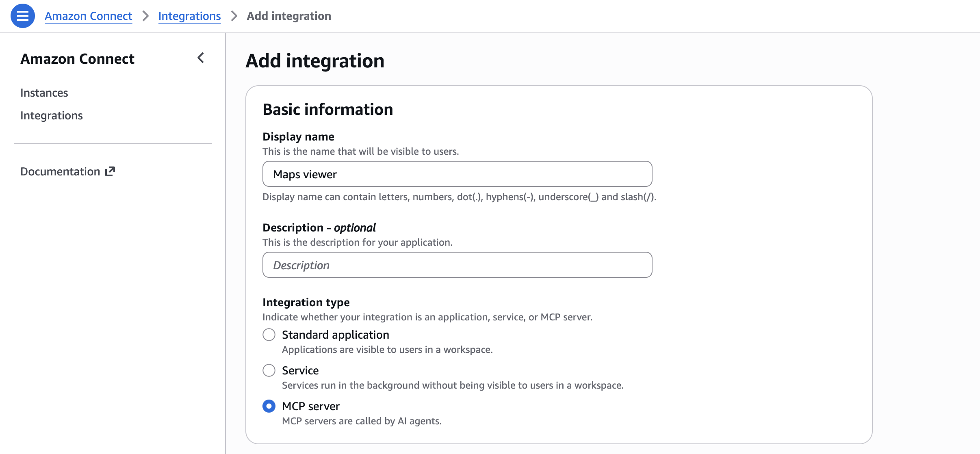980x454 pixels.
Task: Click the breadcrumb chevron before Add integration
Action: (x=234, y=16)
